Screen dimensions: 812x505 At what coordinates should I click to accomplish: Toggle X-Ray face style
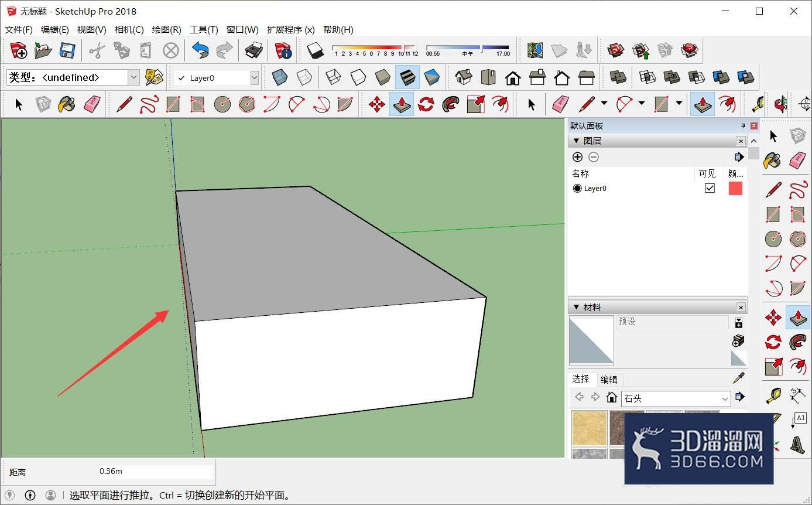(x=279, y=77)
